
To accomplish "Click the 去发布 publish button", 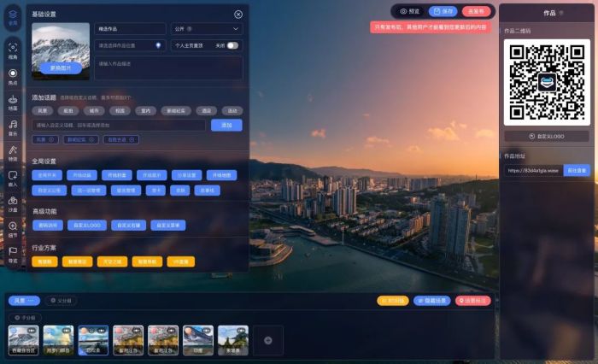I will [x=476, y=11].
